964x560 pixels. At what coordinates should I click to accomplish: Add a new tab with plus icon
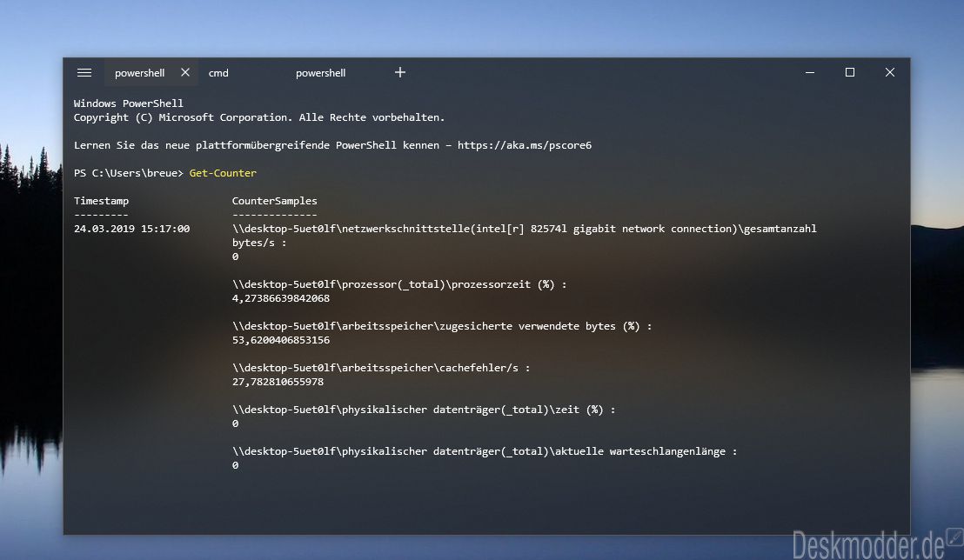click(x=400, y=72)
